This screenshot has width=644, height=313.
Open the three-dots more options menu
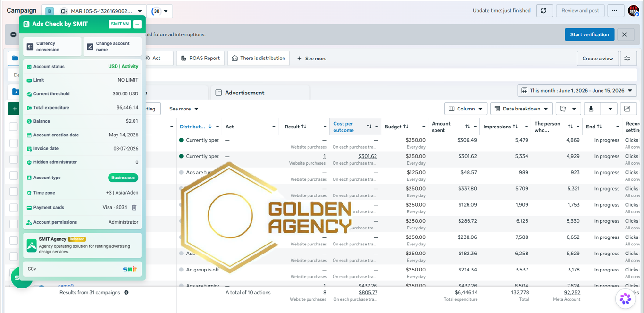pos(615,11)
